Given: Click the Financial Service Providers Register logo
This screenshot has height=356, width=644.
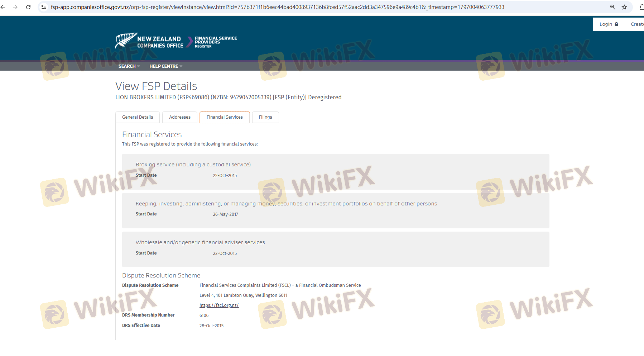Looking at the screenshot, I should click(216, 42).
